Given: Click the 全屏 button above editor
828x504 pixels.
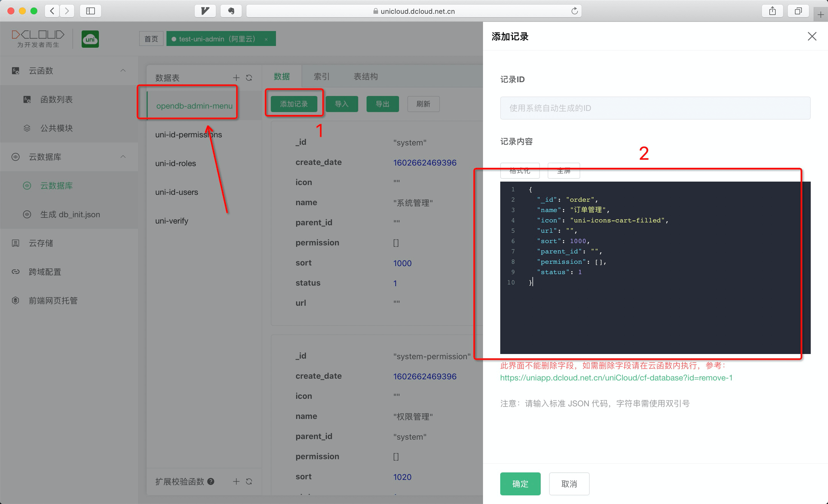Looking at the screenshot, I should [x=564, y=171].
